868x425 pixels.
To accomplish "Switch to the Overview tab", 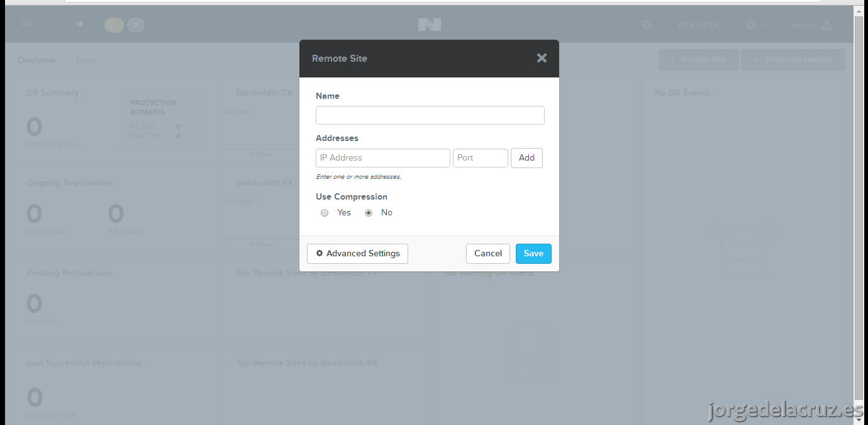I will click(36, 60).
